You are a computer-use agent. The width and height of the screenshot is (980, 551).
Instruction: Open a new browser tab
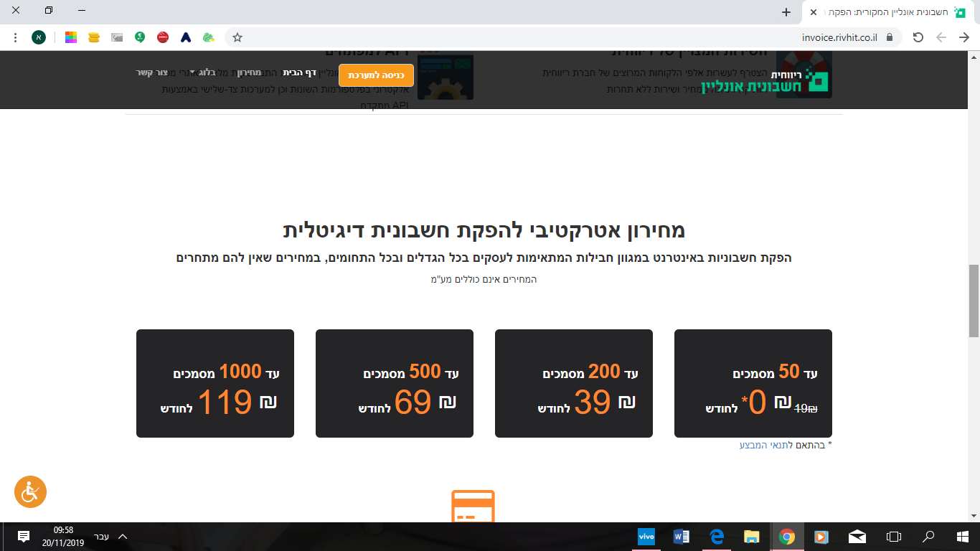tap(786, 12)
